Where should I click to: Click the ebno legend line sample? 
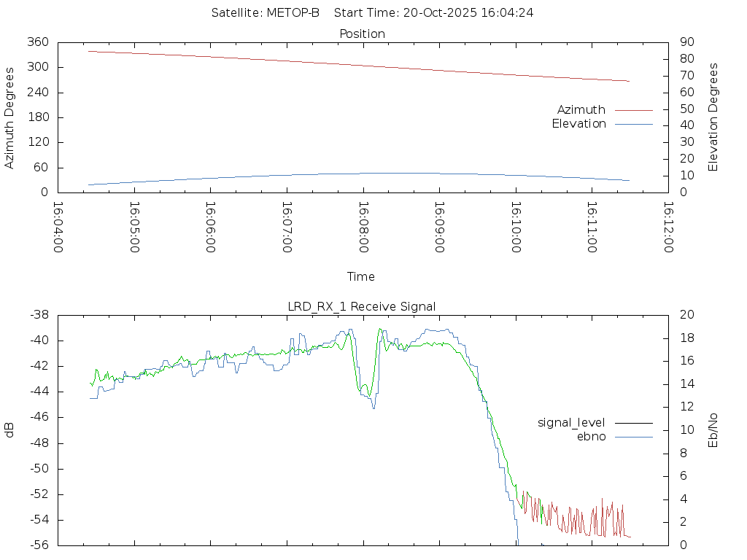(x=633, y=437)
